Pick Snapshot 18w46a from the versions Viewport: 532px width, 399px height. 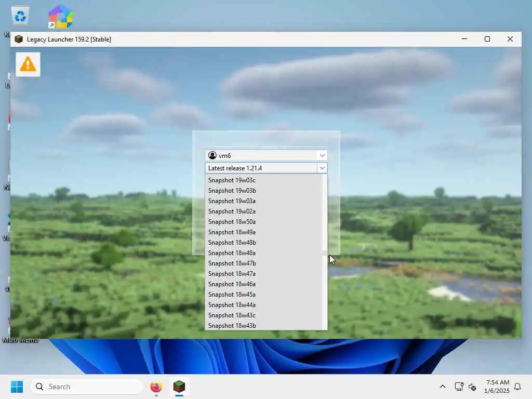coord(263,284)
